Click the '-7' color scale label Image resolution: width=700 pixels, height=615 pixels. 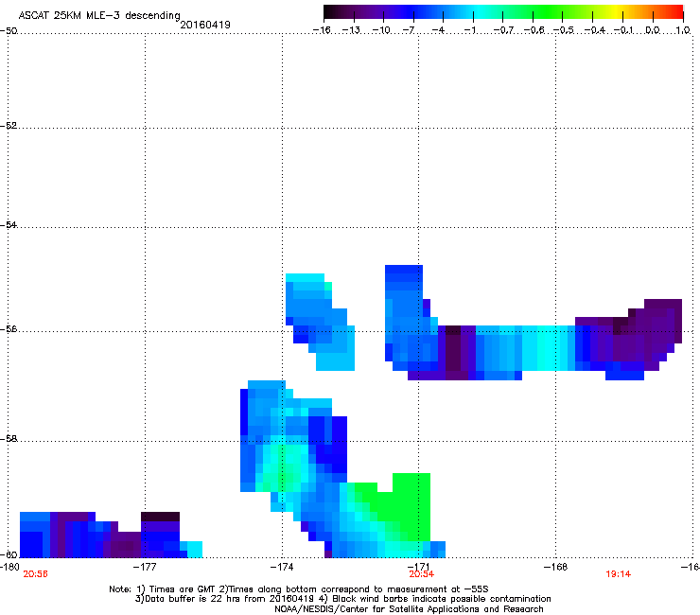coord(409,30)
